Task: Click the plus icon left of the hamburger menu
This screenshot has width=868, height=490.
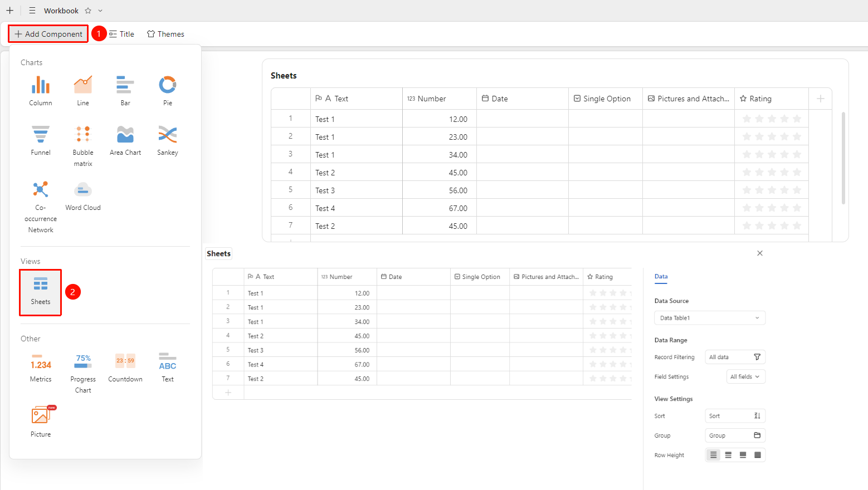Action: pyautogui.click(x=10, y=11)
